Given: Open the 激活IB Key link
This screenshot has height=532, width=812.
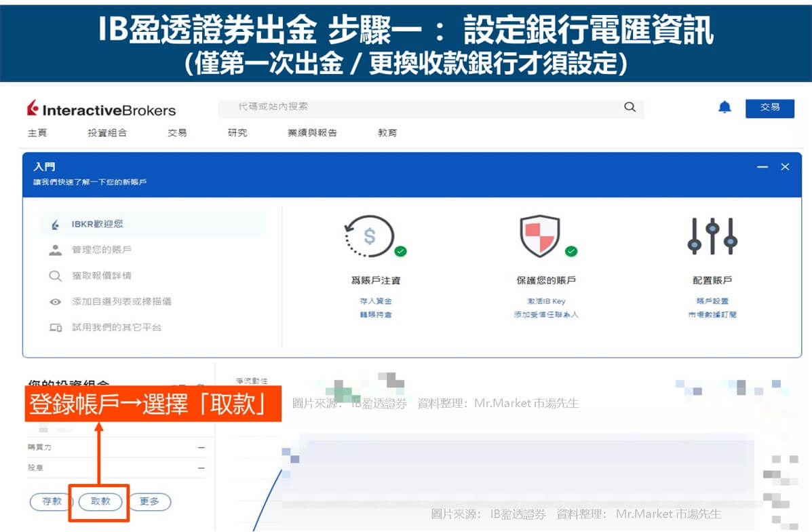Looking at the screenshot, I should 546,301.
